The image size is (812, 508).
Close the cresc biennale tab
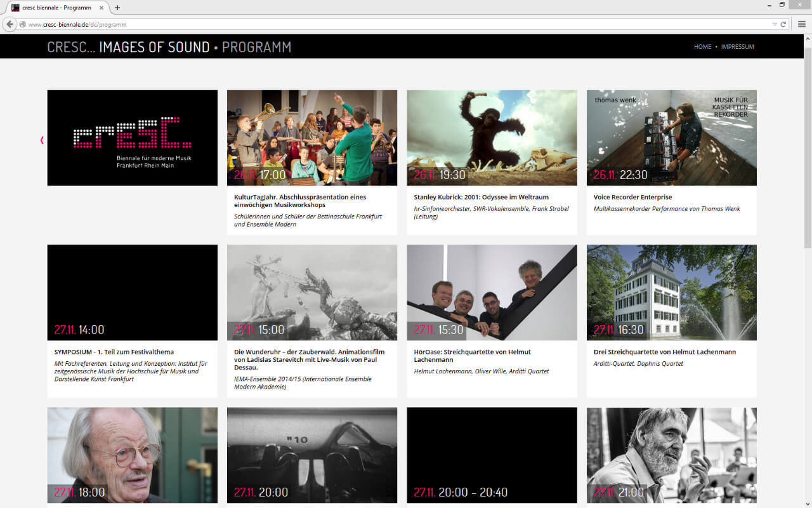click(101, 8)
